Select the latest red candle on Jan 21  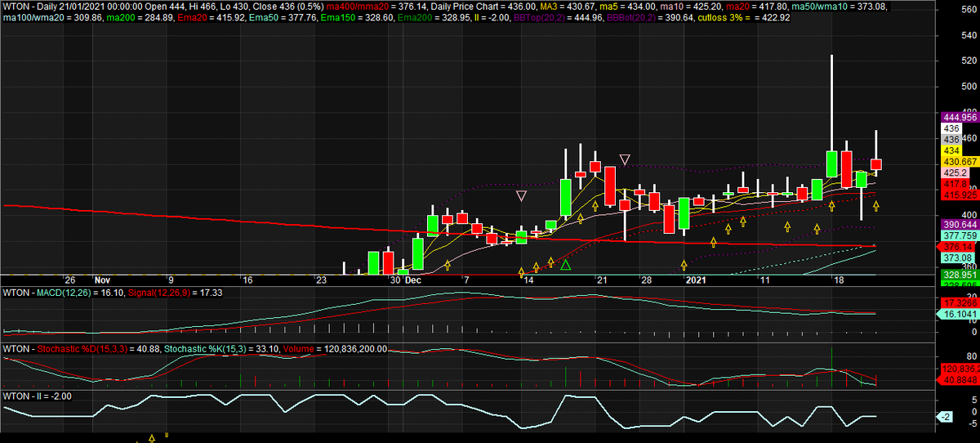tap(876, 164)
